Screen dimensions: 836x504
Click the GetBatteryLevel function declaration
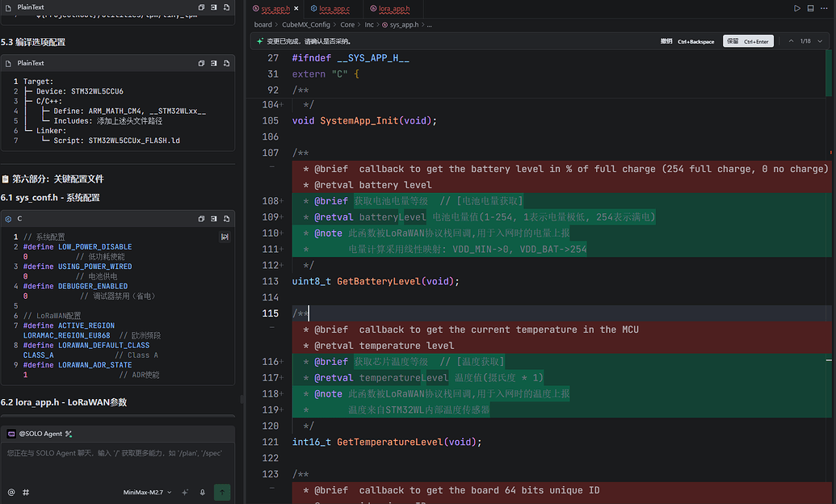coord(376,282)
